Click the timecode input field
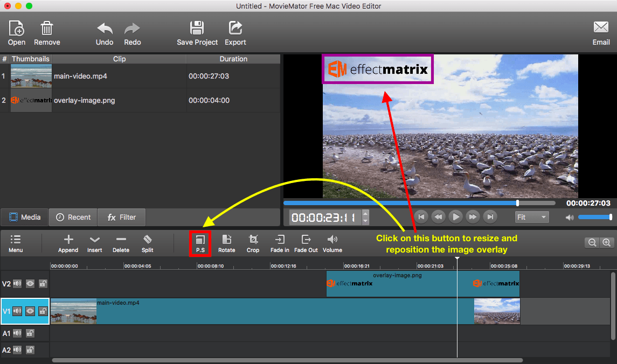 pyautogui.click(x=325, y=218)
